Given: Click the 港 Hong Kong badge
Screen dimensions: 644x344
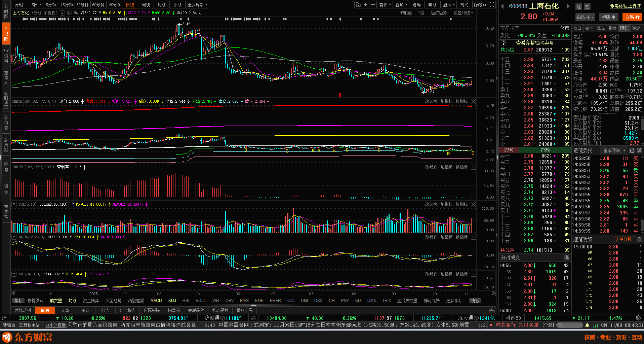Looking at the screenshot, I should tap(587, 7).
